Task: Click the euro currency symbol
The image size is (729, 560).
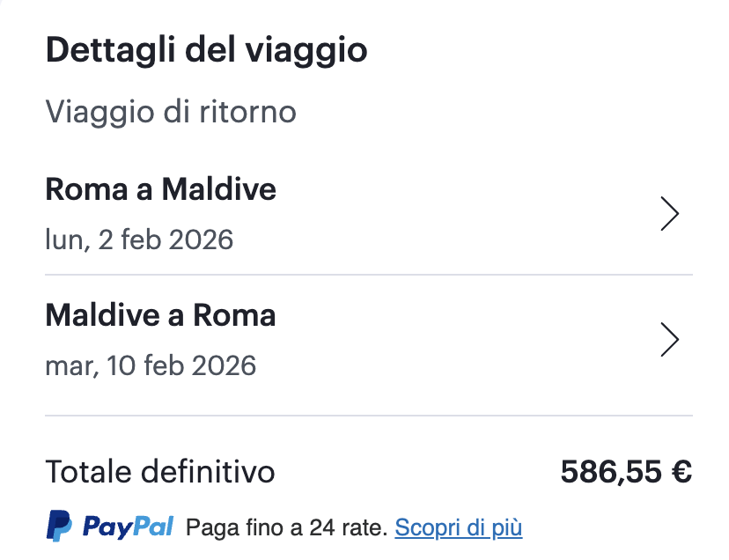Action: [x=681, y=473]
